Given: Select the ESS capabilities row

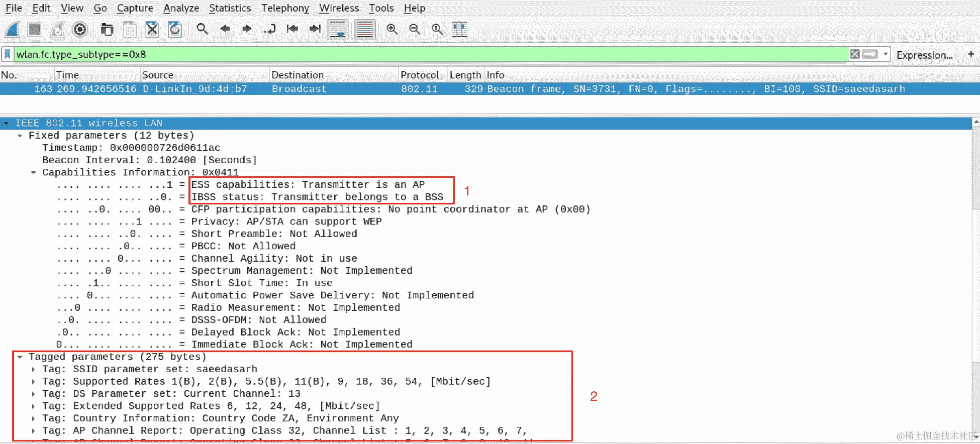Looking at the screenshot, I should (x=485, y=185).
